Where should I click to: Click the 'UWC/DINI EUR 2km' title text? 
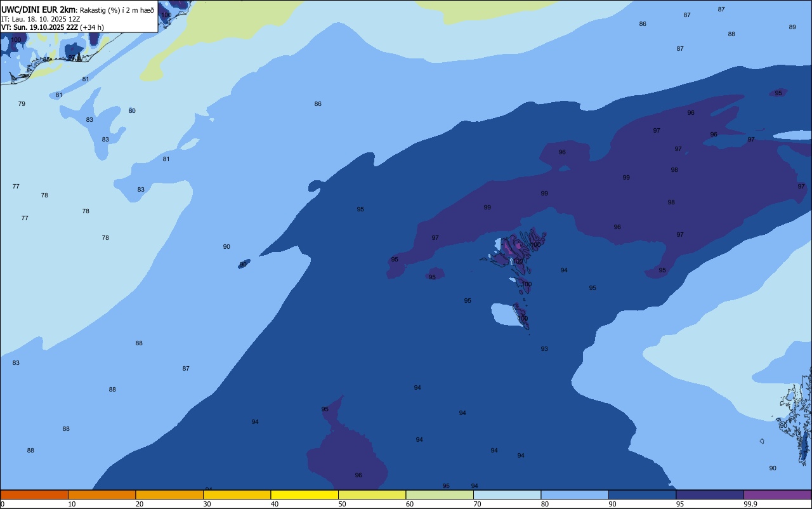tap(39, 10)
